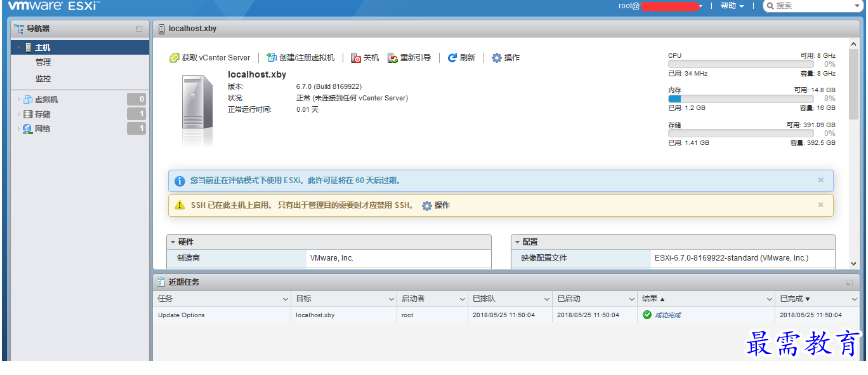Open the Target column dropdown

point(391,299)
